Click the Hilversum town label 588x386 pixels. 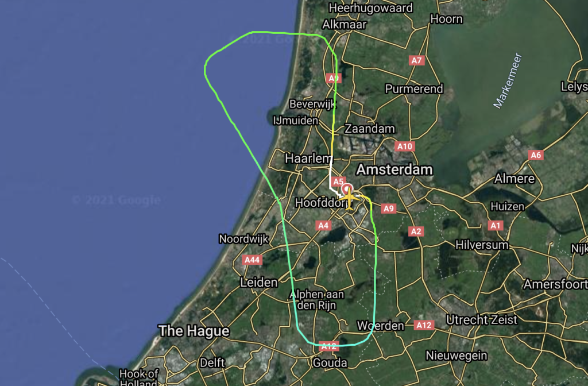click(x=482, y=245)
